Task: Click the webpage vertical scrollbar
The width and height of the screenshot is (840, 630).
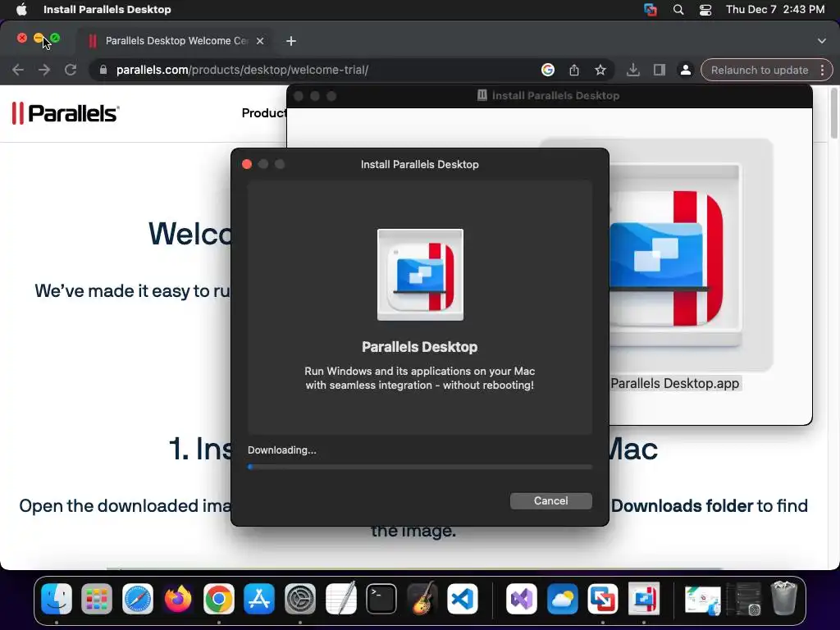Action: tap(834, 112)
